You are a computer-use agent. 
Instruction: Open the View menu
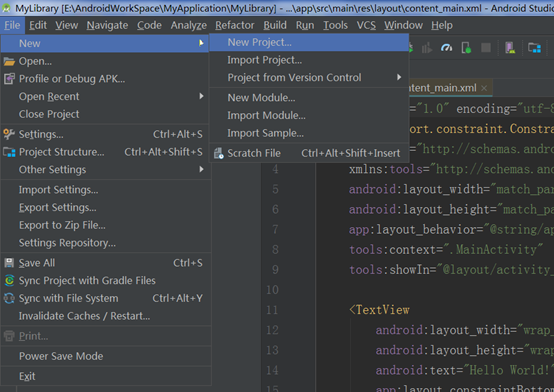point(66,25)
